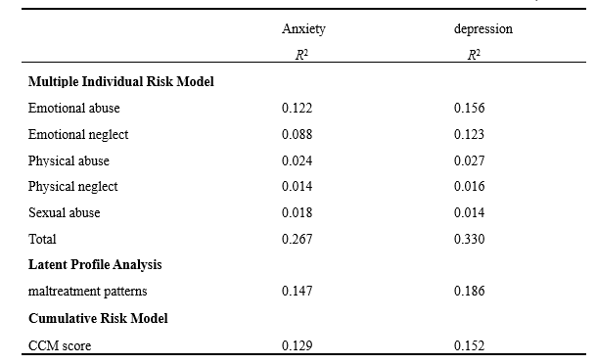Screen dimensions: 596x364
Task: Click the Sexual abuse row label
Action: (65, 212)
